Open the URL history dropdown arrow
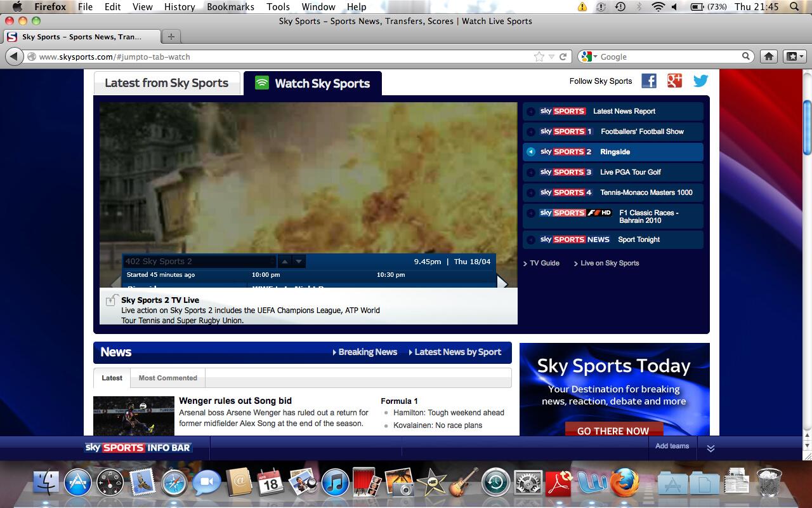The image size is (812, 508). [551, 57]
